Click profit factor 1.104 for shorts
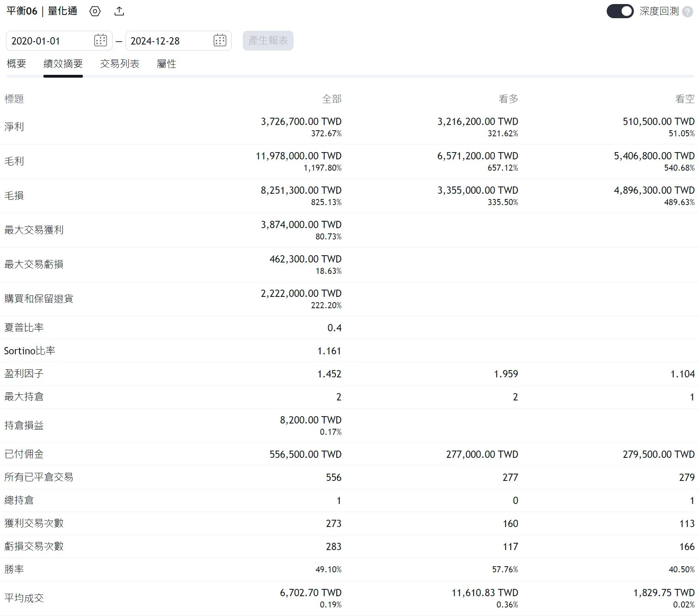The image size is (699, 616). [682, 374]
